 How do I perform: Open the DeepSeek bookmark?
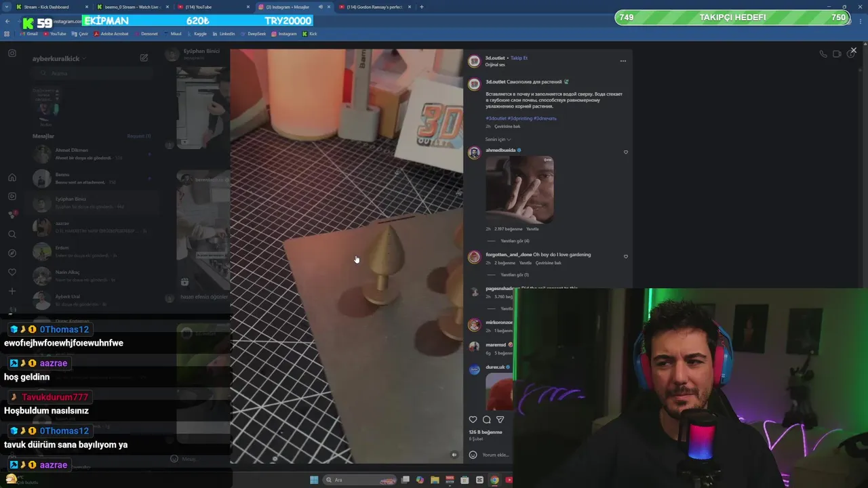[253, 33]
